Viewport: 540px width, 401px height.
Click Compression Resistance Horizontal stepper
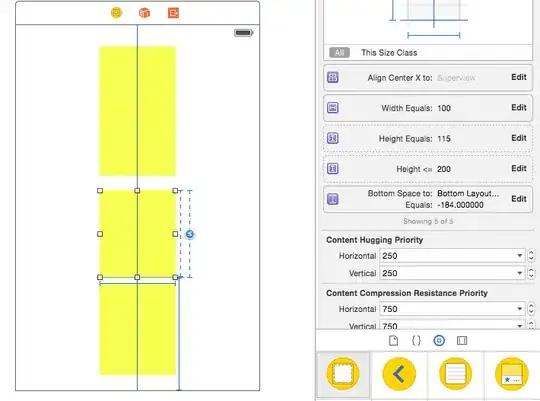(531, 309)
